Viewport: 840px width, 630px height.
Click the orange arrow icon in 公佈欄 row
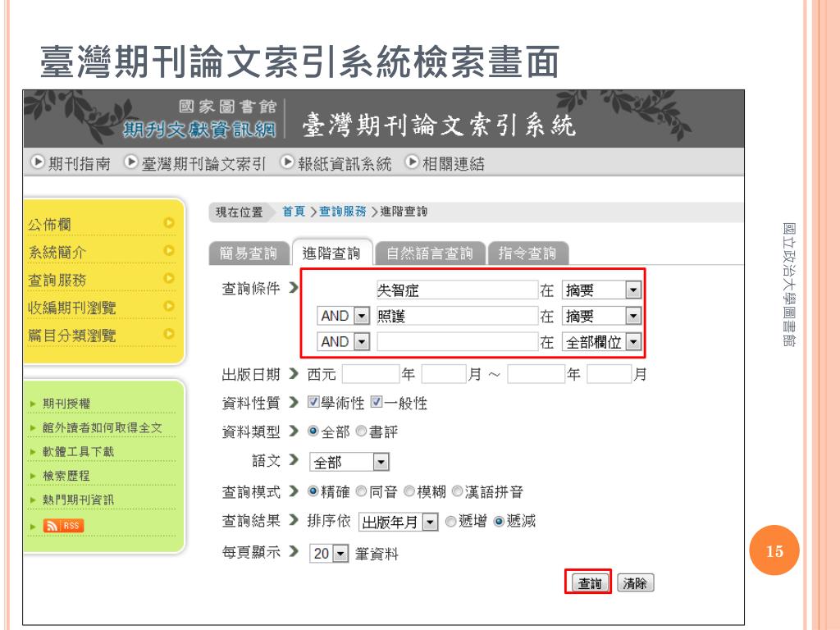pyautogui.click(x=169, y=223)
